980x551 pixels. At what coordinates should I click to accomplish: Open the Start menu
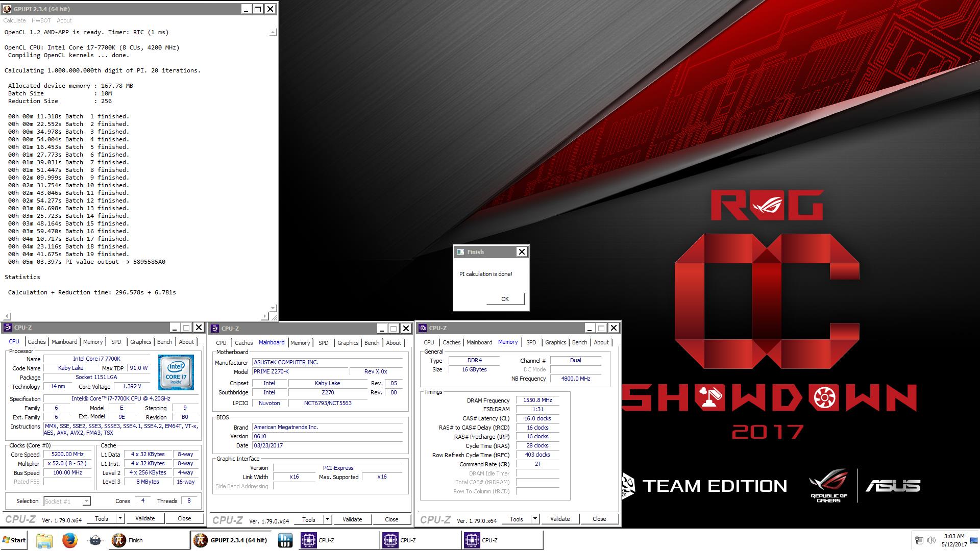14,540
